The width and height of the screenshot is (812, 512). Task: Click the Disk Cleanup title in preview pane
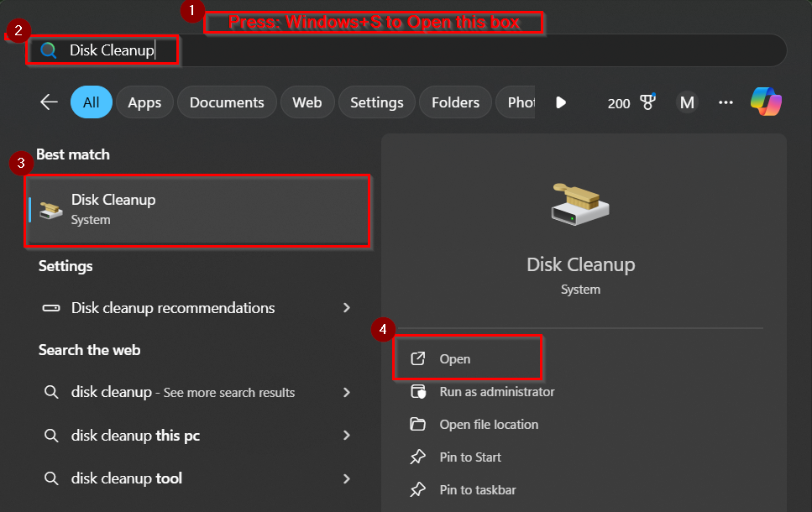(x=580, y=264)
